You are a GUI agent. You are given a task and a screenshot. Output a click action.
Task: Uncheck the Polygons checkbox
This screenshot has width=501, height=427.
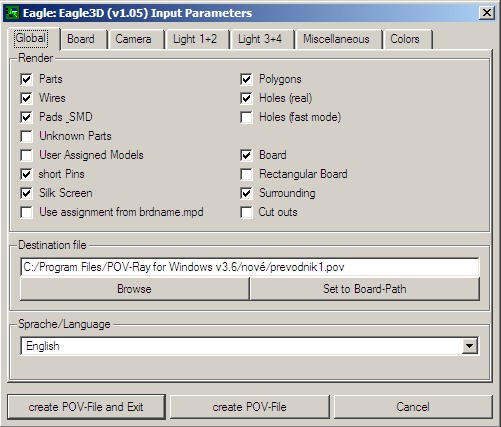coord(246,79)
